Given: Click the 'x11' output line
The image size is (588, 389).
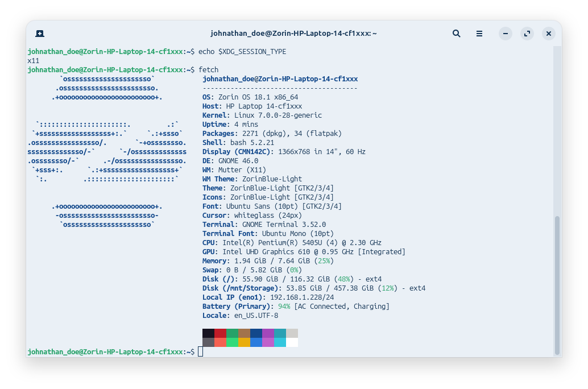Looking at the screenshot, I should coord(34,61).
